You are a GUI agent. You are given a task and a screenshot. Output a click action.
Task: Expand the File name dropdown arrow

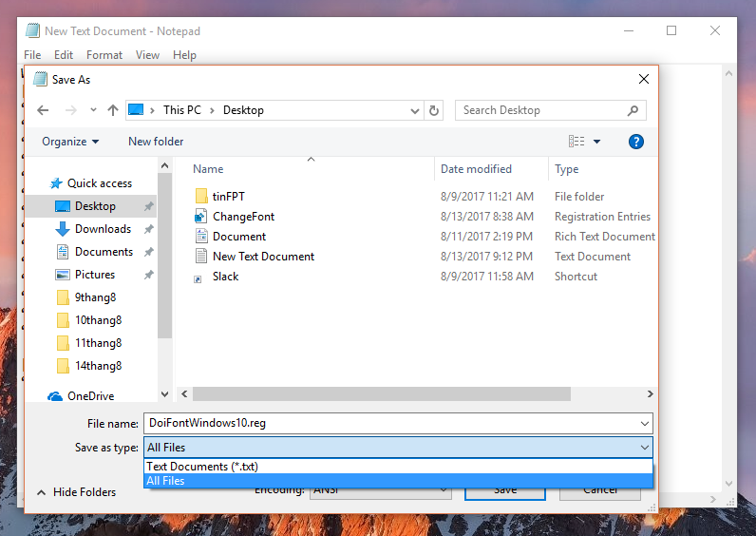(x=645, y=424)
